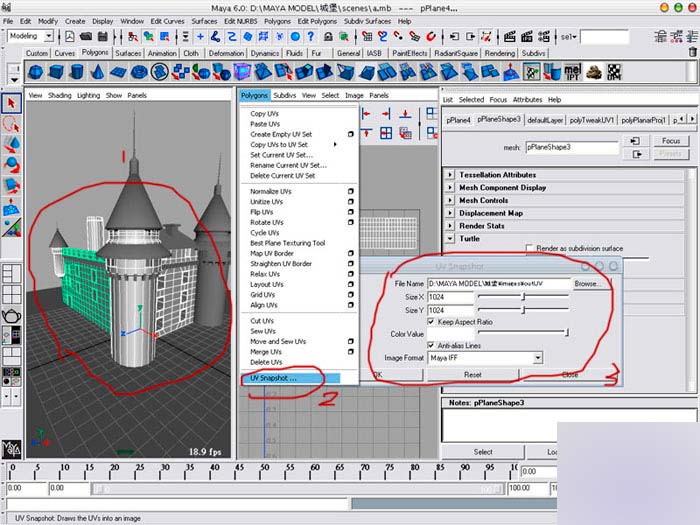Open the Render Globals clapperboard icon
Image resolution: width=700 pixels, height=525 pixels.
click(544, 37)
